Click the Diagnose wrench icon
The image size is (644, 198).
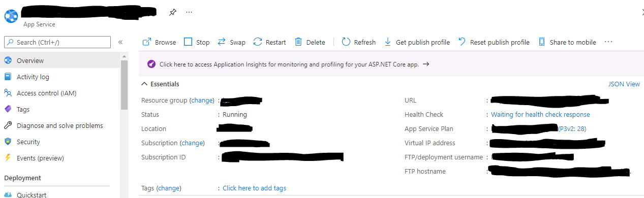tap(8, 125)
